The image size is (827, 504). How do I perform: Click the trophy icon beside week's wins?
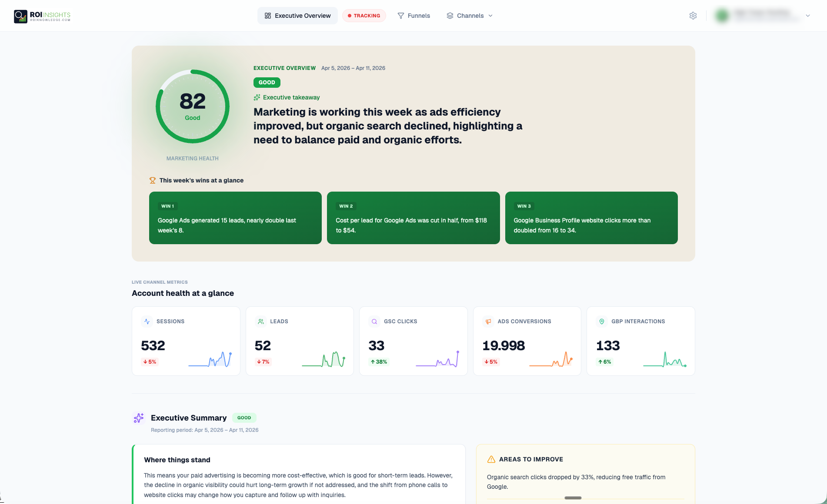tap(152, 180)
